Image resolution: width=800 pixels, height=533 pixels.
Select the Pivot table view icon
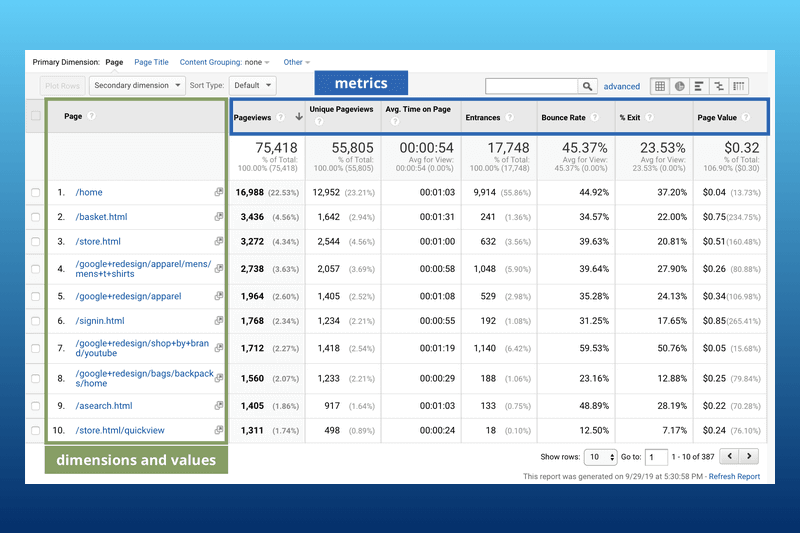pyautogui.click(x=739, y=87)
